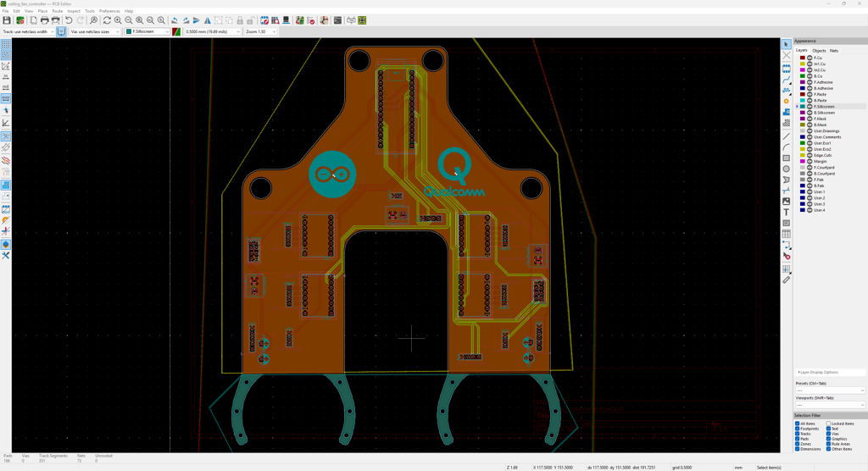
Task: Open Board Setup from the top toolbar
Action: [x=20, y=20]
